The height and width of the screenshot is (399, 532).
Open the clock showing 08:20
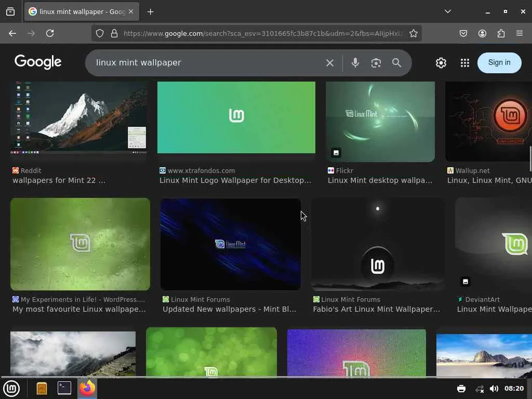coord(514,388)
